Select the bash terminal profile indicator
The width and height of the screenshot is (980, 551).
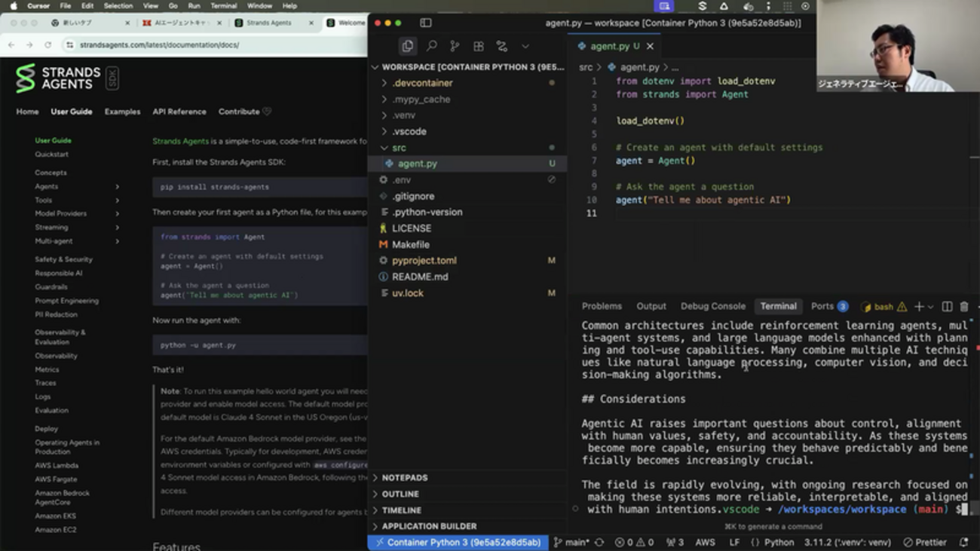tap(883, 307)
